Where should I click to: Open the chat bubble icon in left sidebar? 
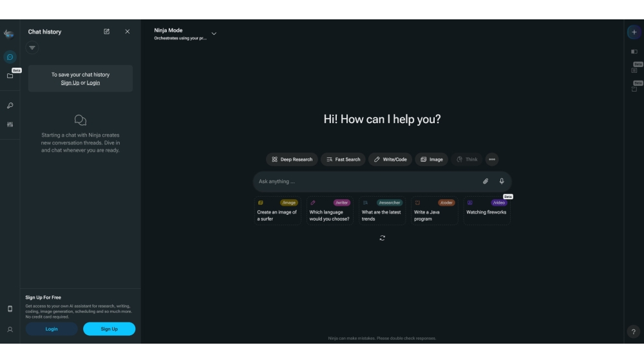click(x=10, y=57)
